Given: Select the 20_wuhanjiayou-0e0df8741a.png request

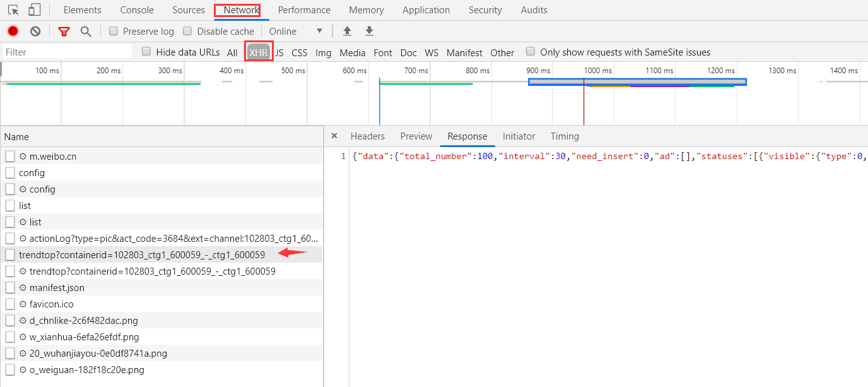Looking at the screenshot, I should 161,353.
